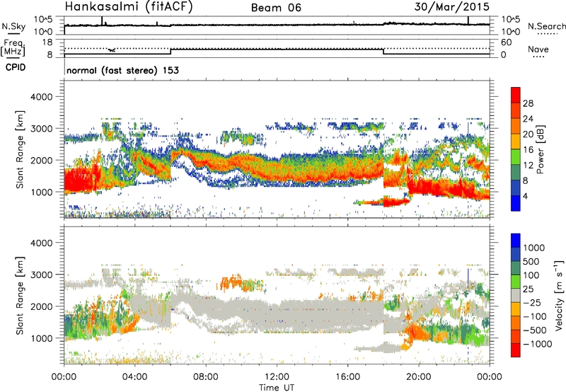The height and width of the screenshot is (392, 566).
Task: Click the velocity panel 'Slant Range [km]' label
Action: click(x=20, y=295)
